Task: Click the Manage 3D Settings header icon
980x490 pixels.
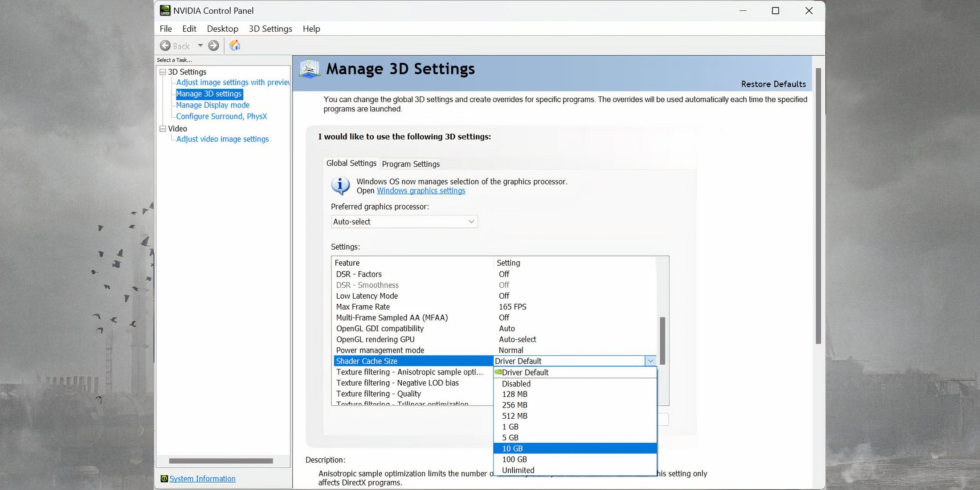Action: pyautogui.click(x=310, y=69)
